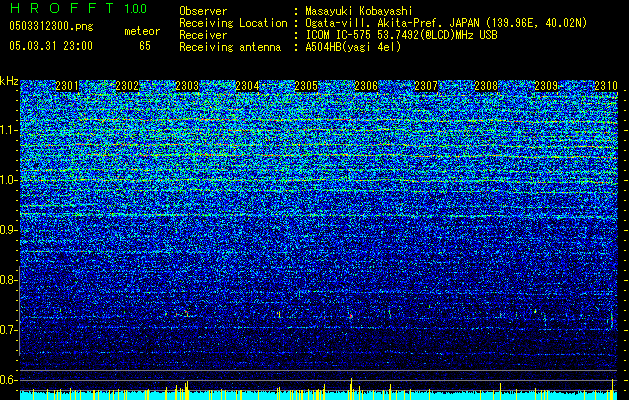Screen dimensions: 629x400
Task: Click the 2304 time marker
Action: (247, 85)
